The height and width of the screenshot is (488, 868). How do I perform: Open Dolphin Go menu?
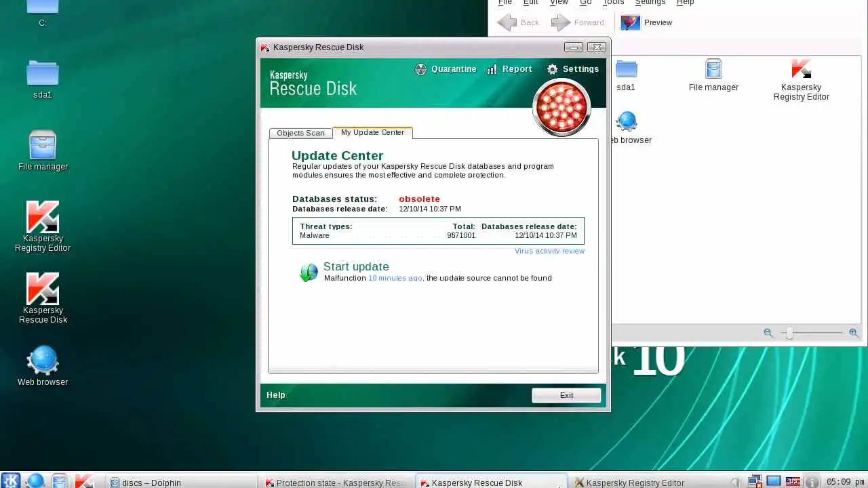tap(586, 3)
